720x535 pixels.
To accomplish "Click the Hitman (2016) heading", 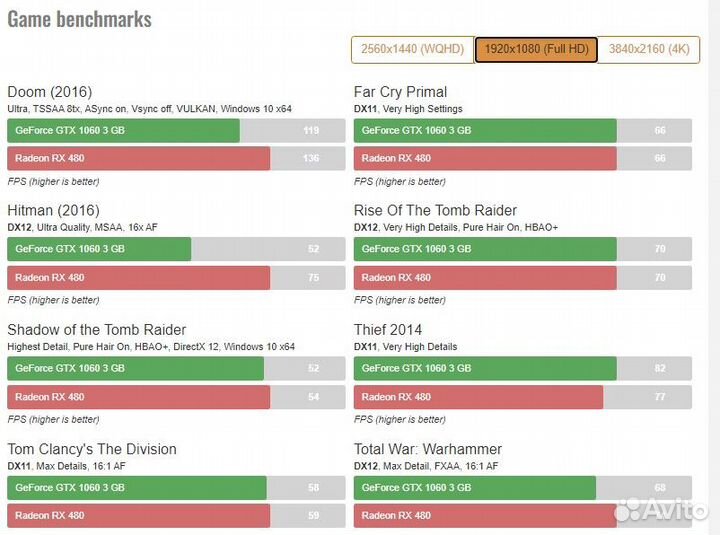I will click(x=53, y=210).
